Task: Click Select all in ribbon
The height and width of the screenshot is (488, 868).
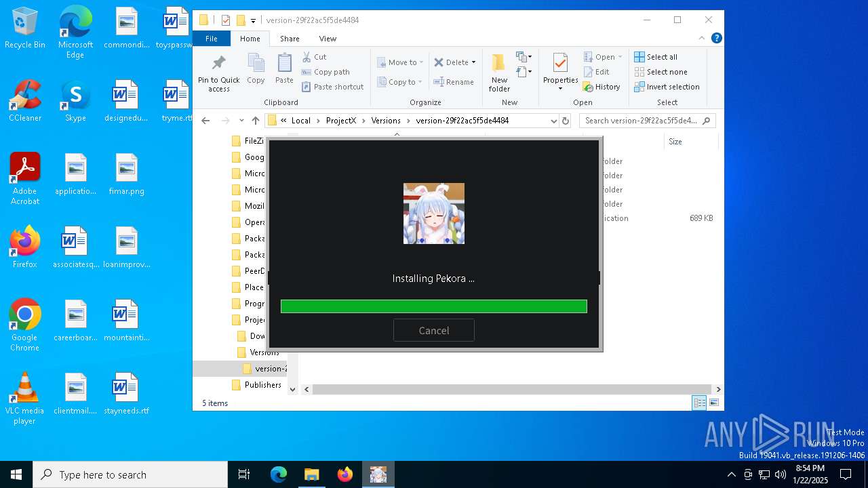Action: (656, 57)
